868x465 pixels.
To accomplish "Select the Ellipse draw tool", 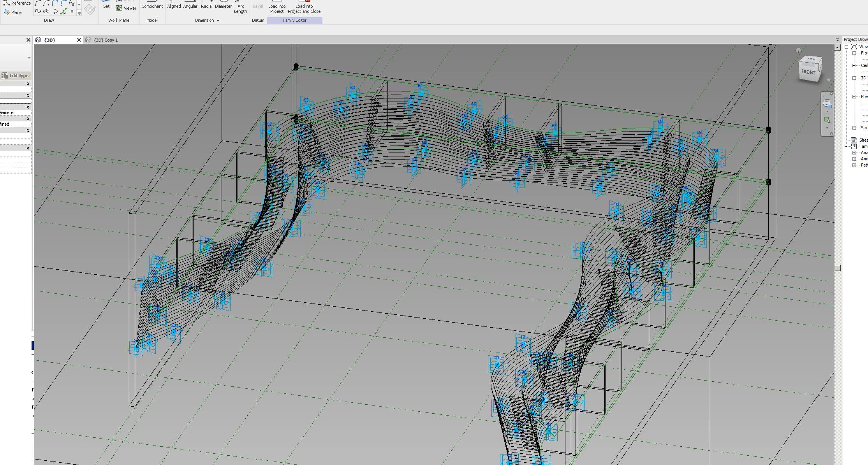I will (46, 11).
